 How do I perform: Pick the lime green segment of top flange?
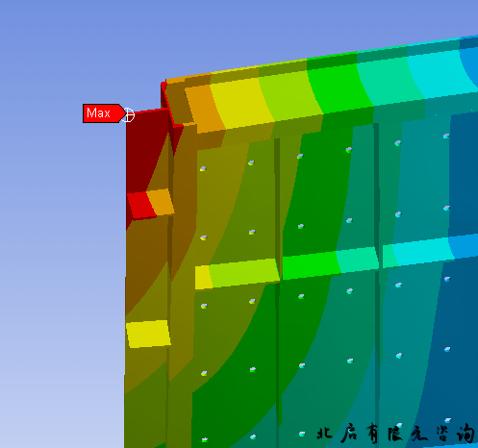[290, 95]
